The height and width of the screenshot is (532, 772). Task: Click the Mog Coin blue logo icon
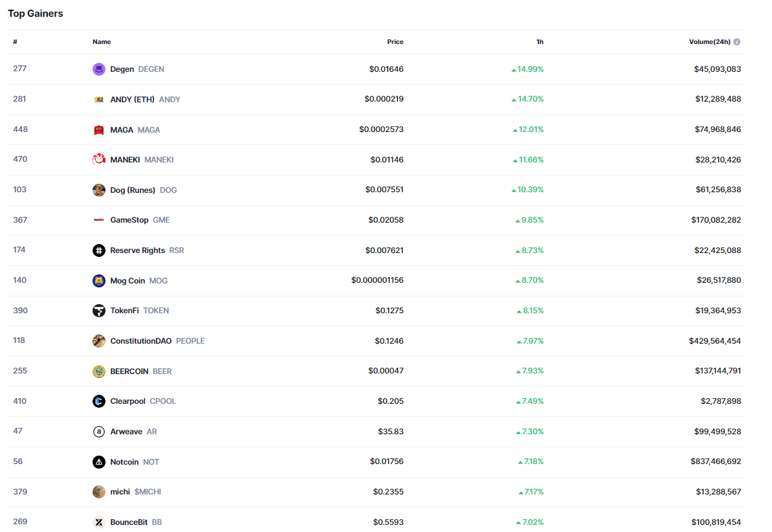tap(99, 281)
